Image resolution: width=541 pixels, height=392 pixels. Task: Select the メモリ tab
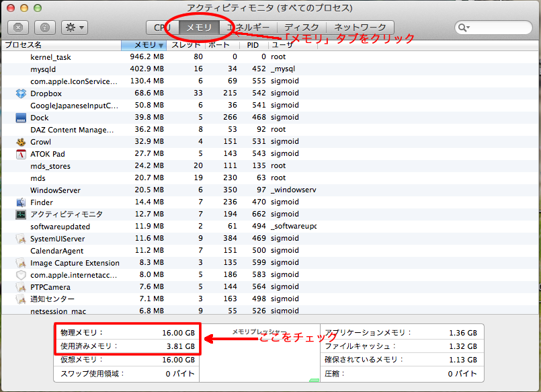(x=199, y=28)
